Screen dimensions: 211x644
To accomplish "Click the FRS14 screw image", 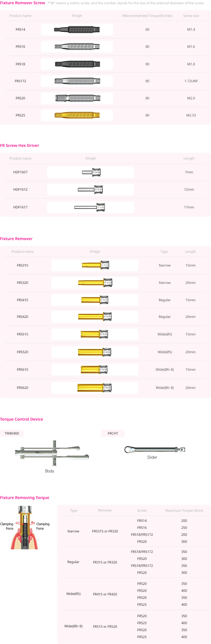I will pyautogui.click(x=77, y=30).
